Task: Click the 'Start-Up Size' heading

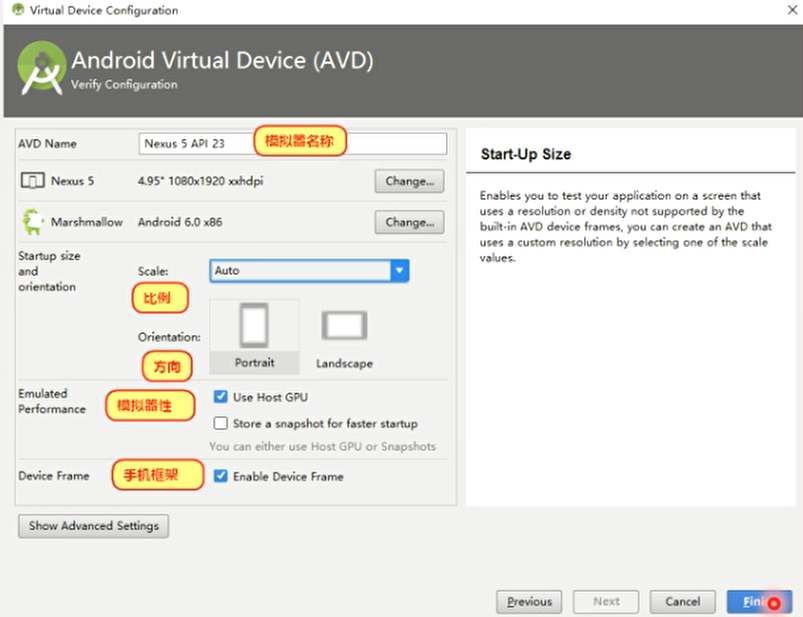Action: (525, 154)
